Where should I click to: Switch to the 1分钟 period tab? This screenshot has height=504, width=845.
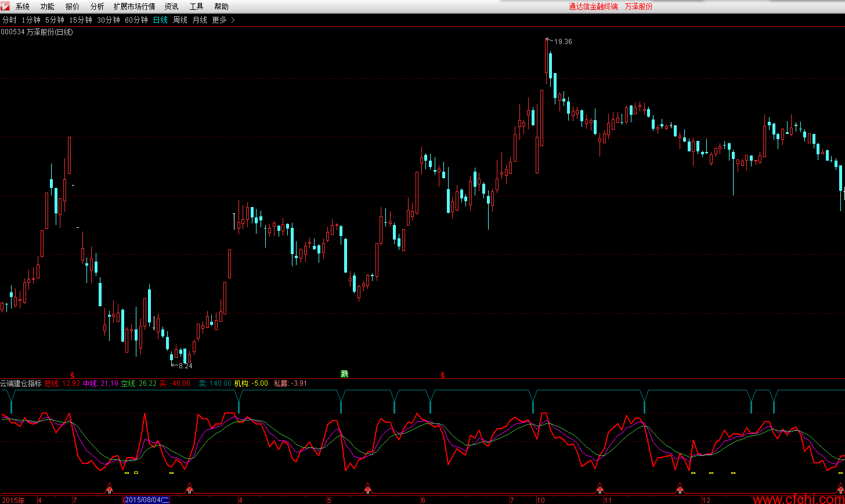click(31, 20)
